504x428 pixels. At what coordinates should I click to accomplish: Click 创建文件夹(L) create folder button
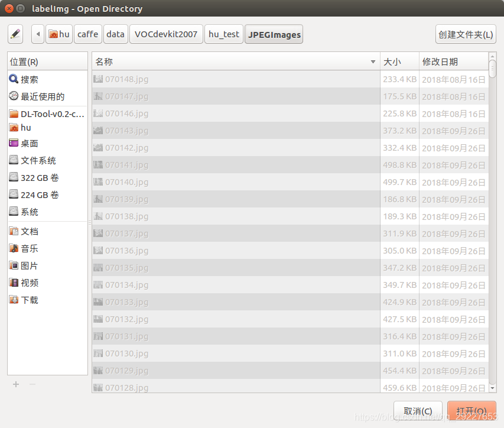pyautogui.click(x=466, y=34)
